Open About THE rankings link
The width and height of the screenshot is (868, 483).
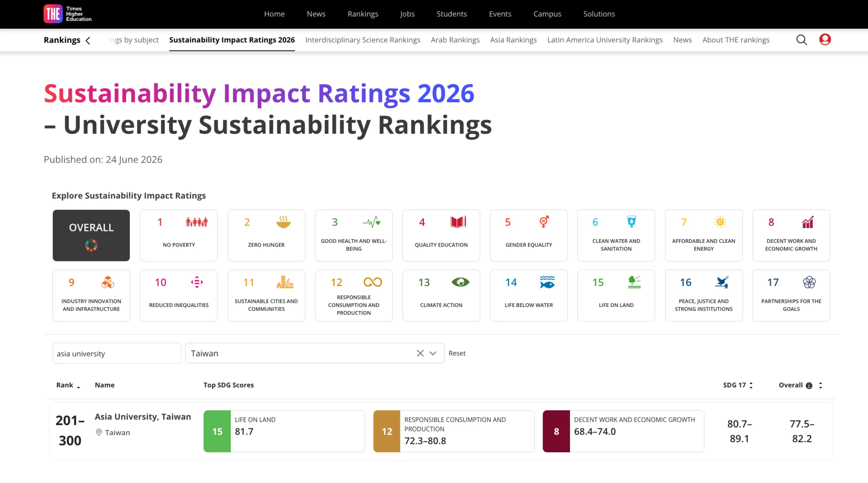(x=736, y=40)
